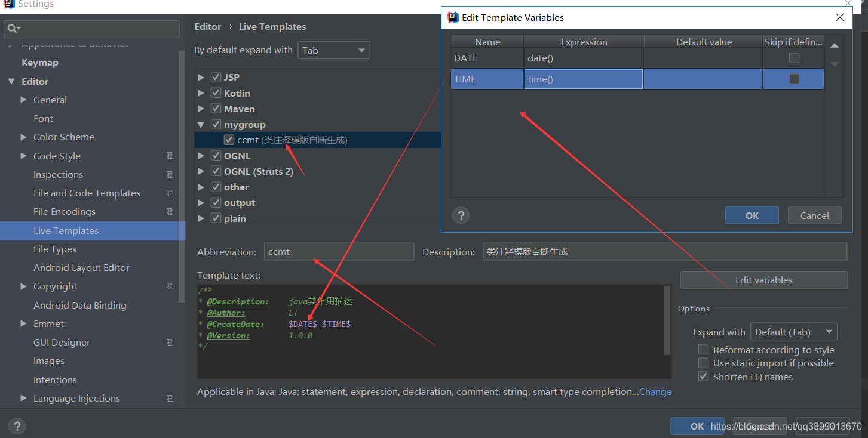Click the Abbreviation input field
This screenshot has width=868, height=438.
(x=339, y=252)
